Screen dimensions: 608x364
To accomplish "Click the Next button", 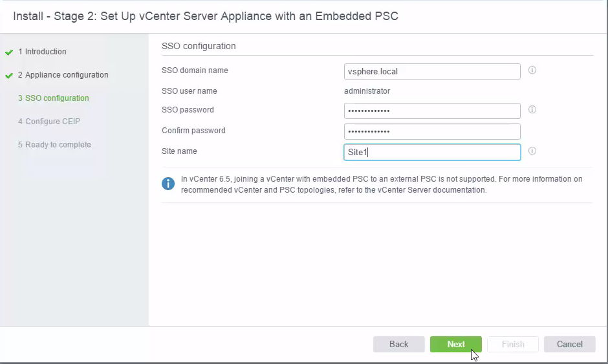I will [455, 344].
